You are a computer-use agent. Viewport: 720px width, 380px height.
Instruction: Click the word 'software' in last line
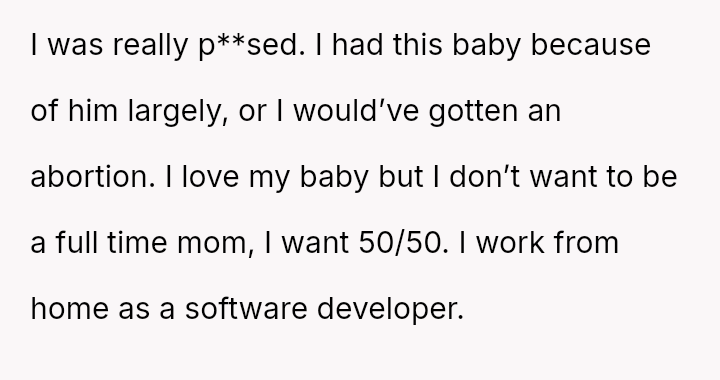[x=246, y=308]
